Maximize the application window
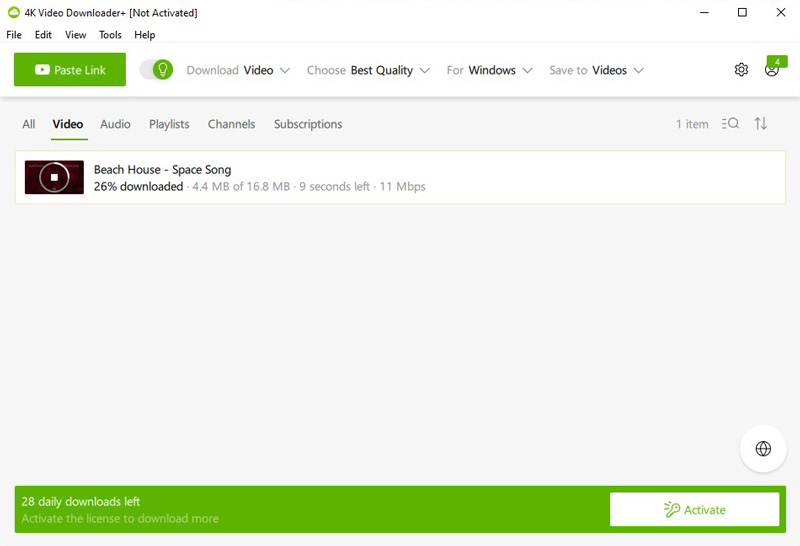The image size is (800, 546). [x=742, y=12]
